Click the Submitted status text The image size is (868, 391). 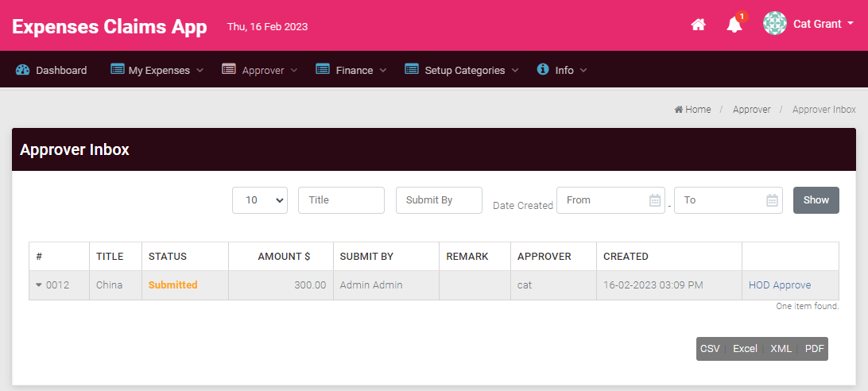coord(172,285)
